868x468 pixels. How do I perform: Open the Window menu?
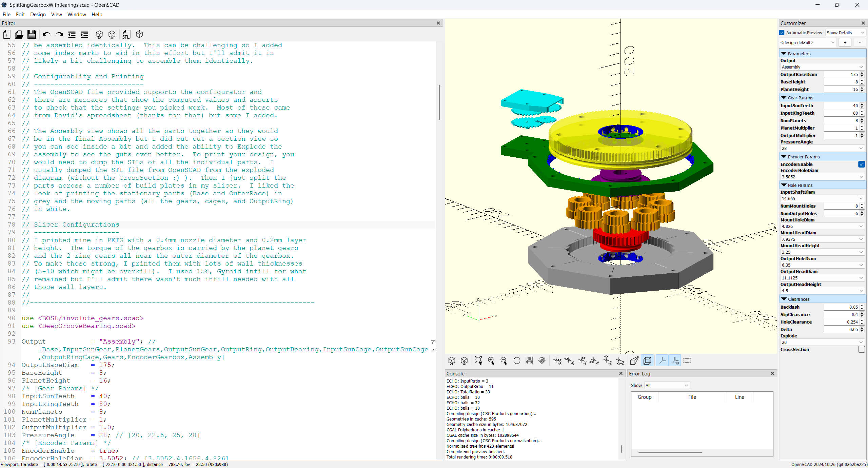pyautogui.click(x=77, y=14)
